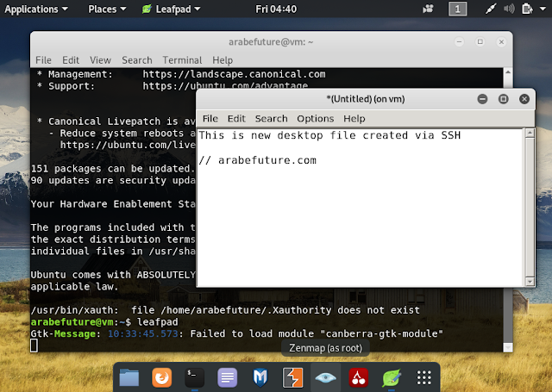Open the Terminal menu in terminal window
This screenshot has width=552, height=392.
pos(182,60)
